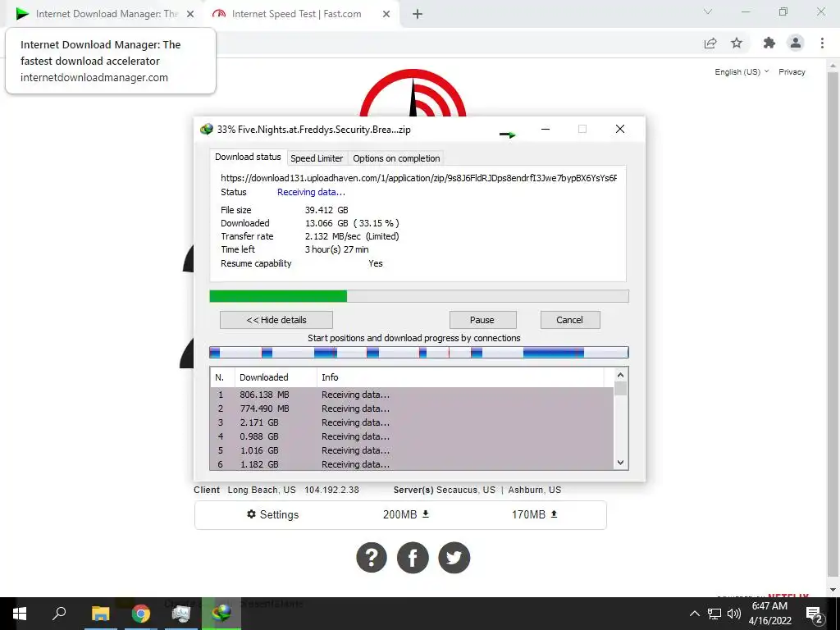840x630 pixels.
Task: Select the Download status tab
Action: pos(248,157)
